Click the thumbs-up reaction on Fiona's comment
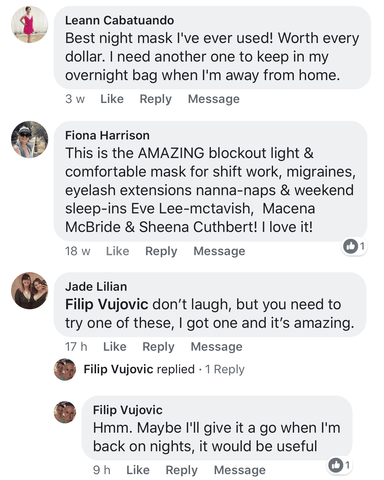 [355, 246]
